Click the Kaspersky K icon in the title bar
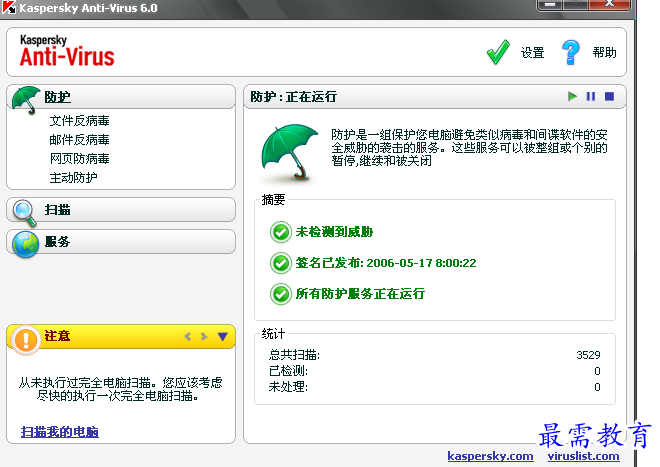660x467 pixels. (9, 7)
